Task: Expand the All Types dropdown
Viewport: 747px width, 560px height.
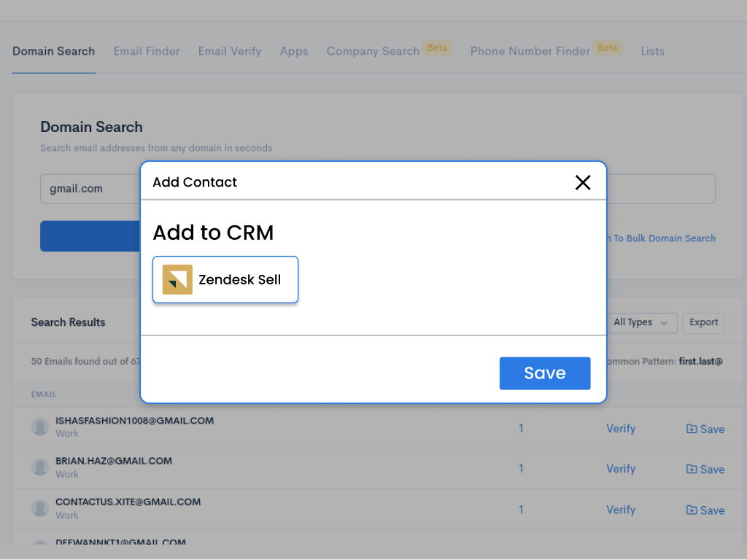Action: point(641,322)
